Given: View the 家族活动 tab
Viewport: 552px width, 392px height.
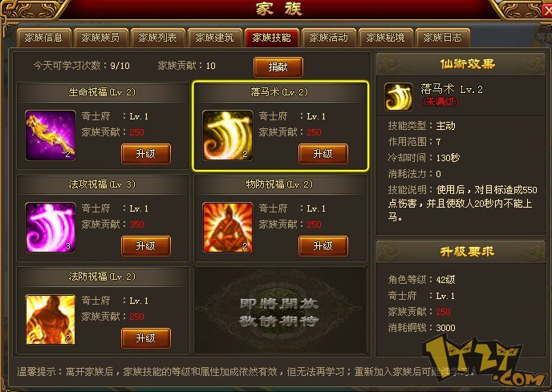Looking at the screenshot, I should point(328,38).
